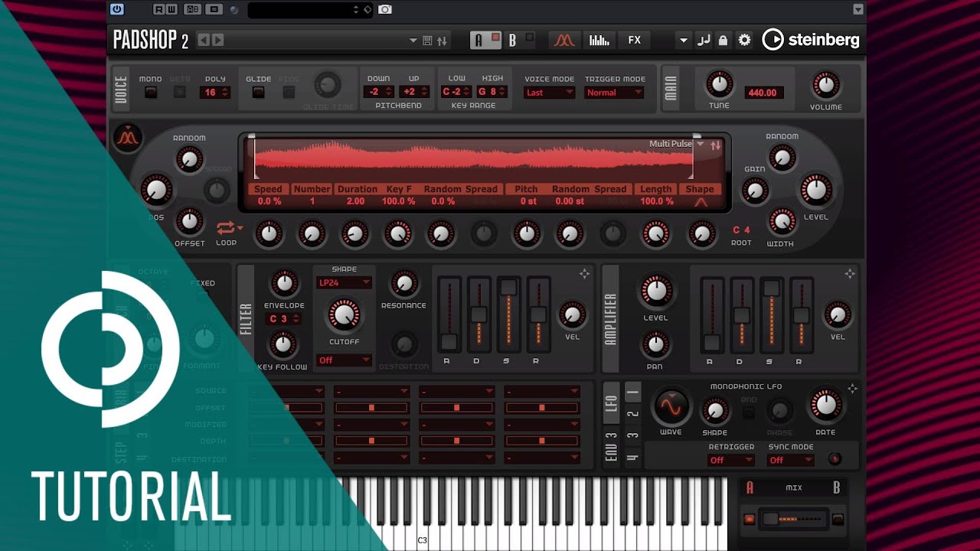The image size is (980, 551).
Task: Click the Speed parameter label
Action: tap(269, 189)
